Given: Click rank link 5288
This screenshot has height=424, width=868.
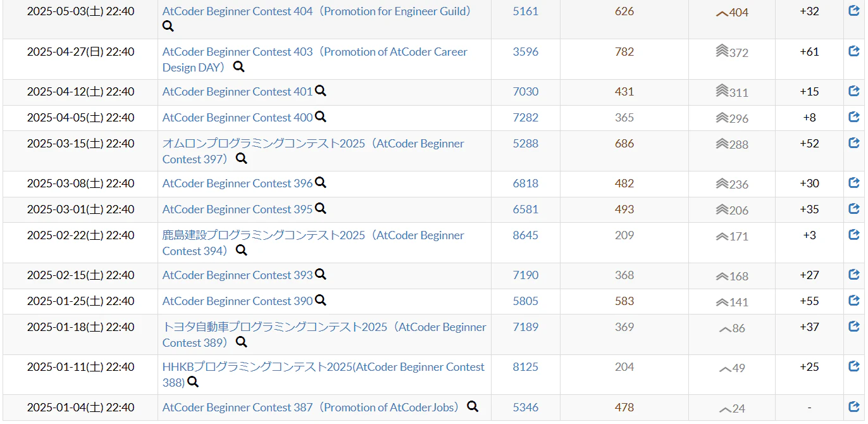Looking at the screenshot, I should click(x=526, y=144).
